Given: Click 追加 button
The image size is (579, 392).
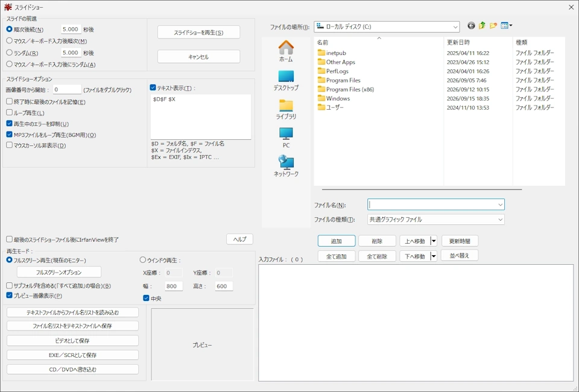Looking at the screenshot, I should point(337,241).
